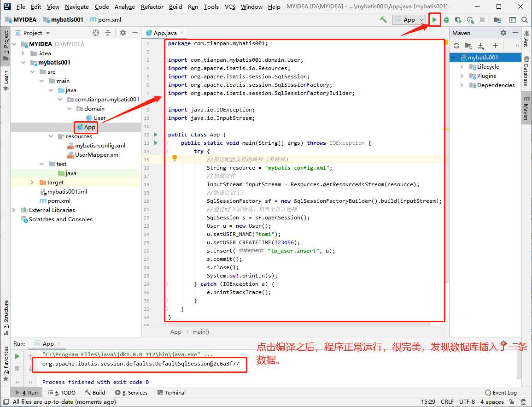The image size is (532, 407).
Task: Collapse the mybatis001 module node
Action: [23, 63]
